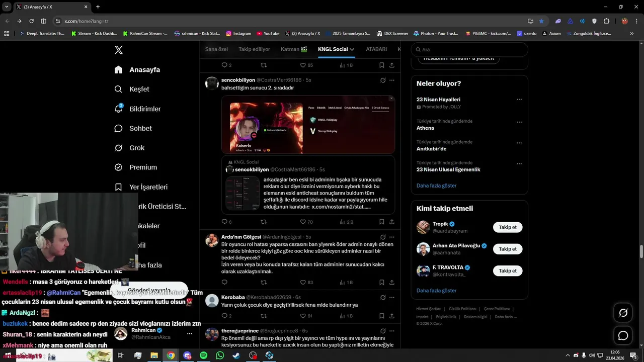Open Spotify from the taskbar

click(x=203, y=355)
